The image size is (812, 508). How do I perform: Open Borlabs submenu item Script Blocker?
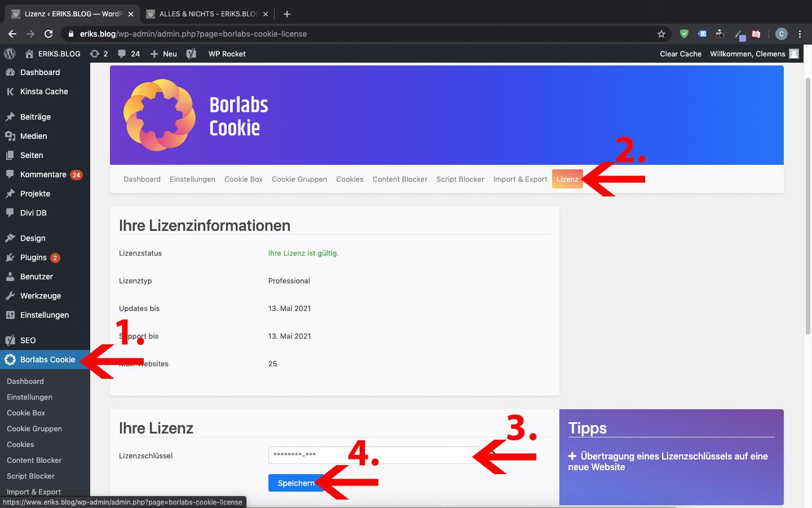click(x=30, y=476)
